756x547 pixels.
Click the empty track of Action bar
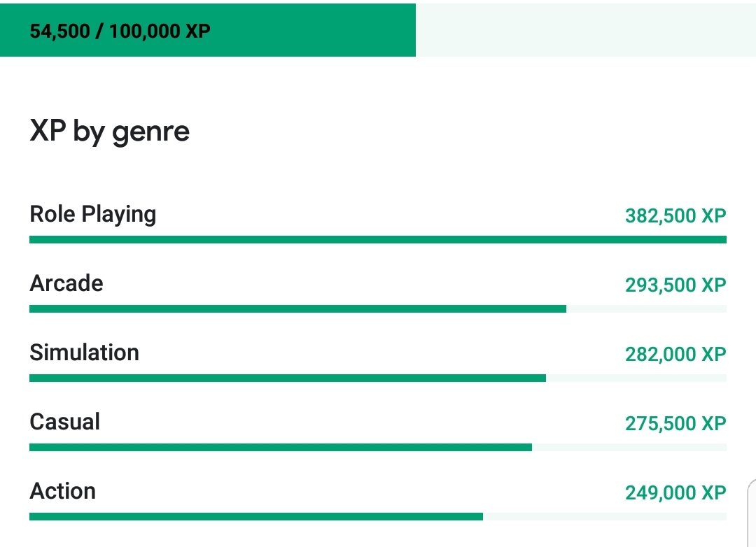pos(605,517)
